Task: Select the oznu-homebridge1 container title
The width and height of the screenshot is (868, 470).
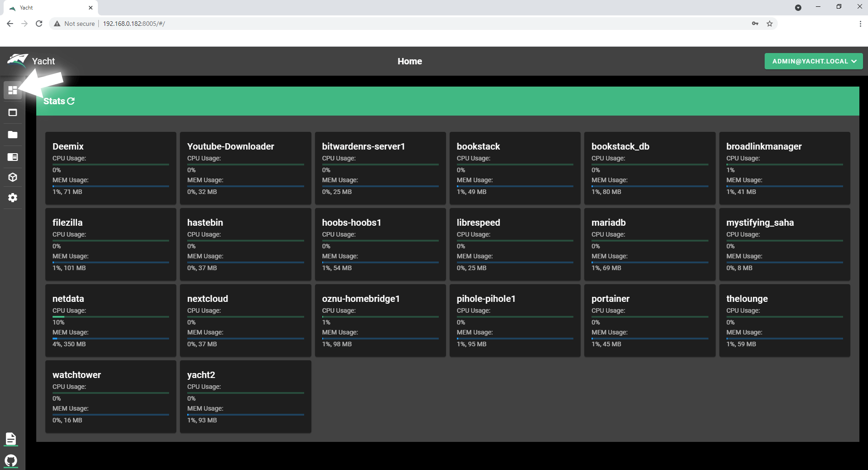Action: coord(361,299)
